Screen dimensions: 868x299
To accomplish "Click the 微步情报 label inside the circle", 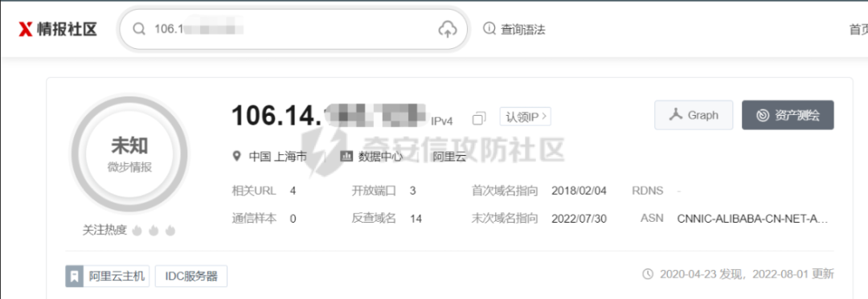I will point(129,168).
